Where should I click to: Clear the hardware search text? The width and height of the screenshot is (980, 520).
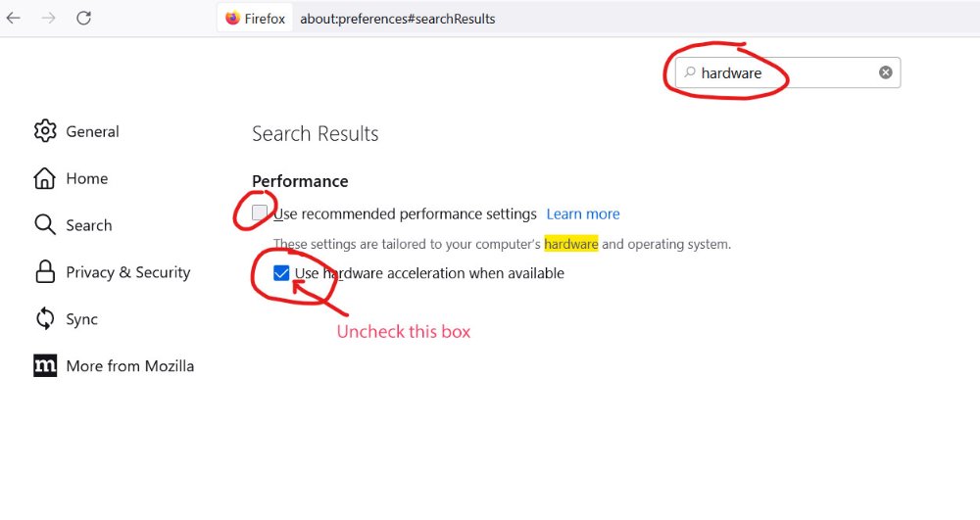coord(885,72)
